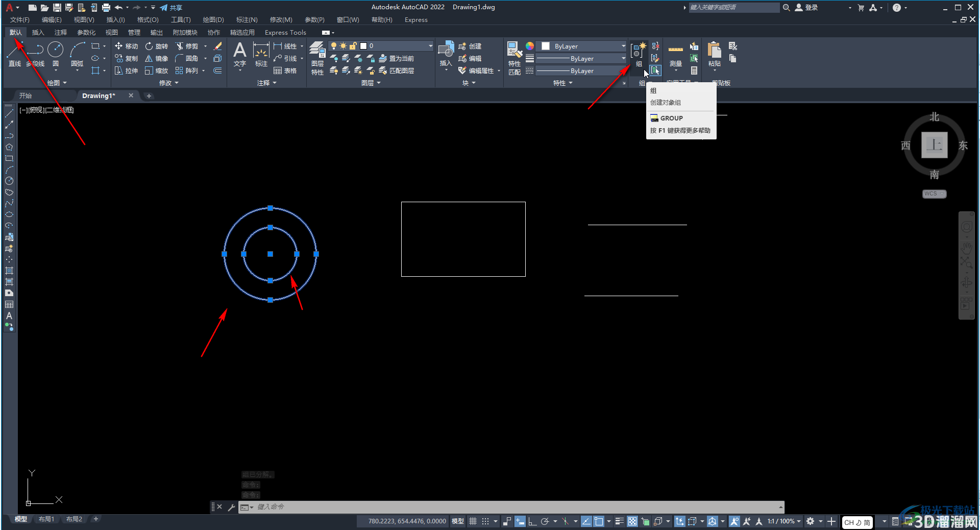
Task: Open the Layer Properties (图层特性) icon
Action: [x=317, y=58]
